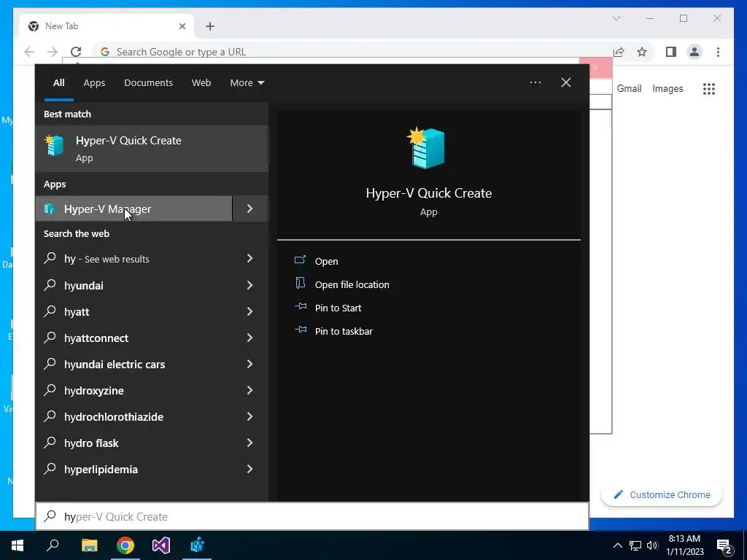Click the large Hyper-V Quick Create preview icon
Screen dimensions: 747x560
[x=426, y=147]
